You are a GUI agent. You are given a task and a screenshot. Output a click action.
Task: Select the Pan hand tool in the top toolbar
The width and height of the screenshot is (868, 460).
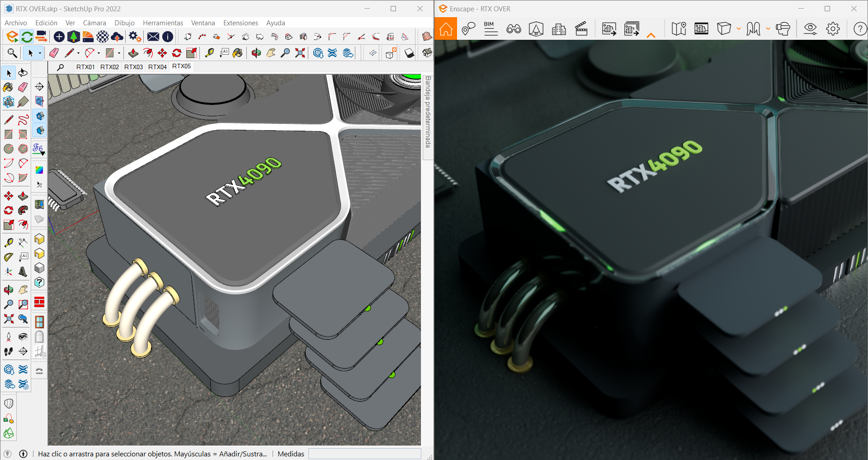[x=271, y=53]
